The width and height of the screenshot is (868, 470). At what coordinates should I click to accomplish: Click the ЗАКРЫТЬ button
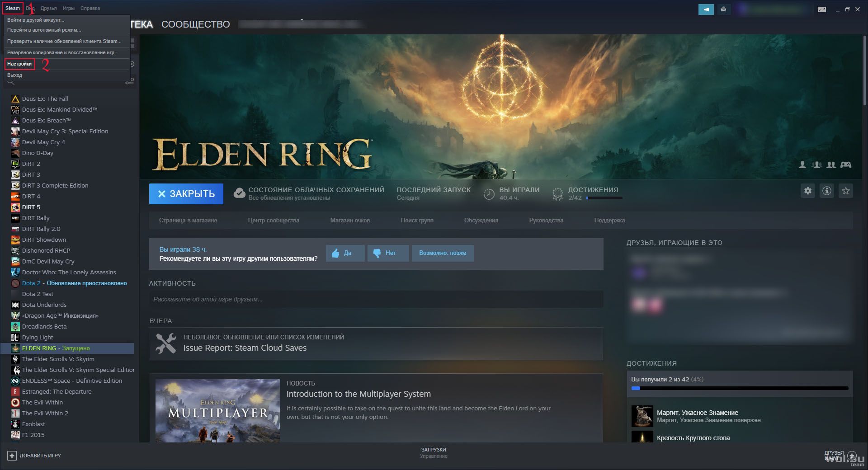[x=186, y=194]
